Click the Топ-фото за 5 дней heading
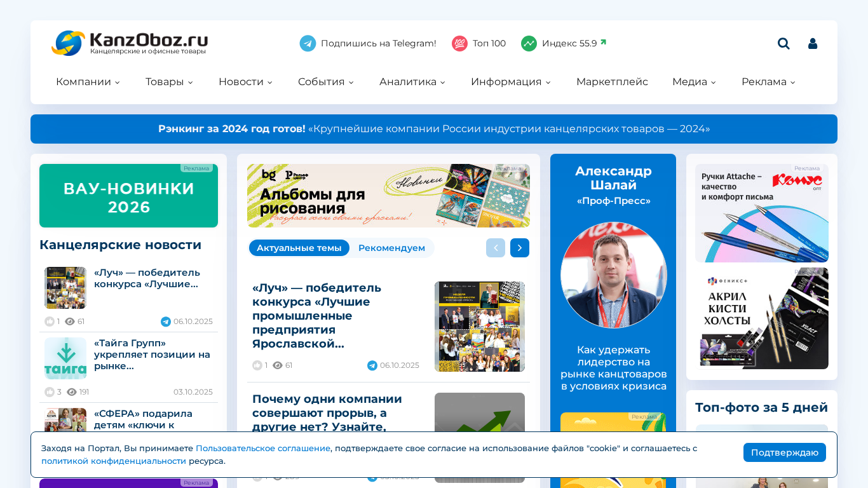This screenshot has height=488, width=868. click(x=761, y=407)
